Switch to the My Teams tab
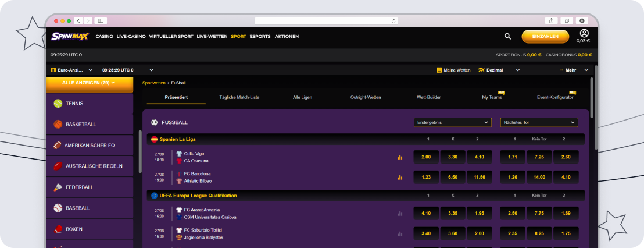This screenshot has width=644, height=248. (492, 97)
